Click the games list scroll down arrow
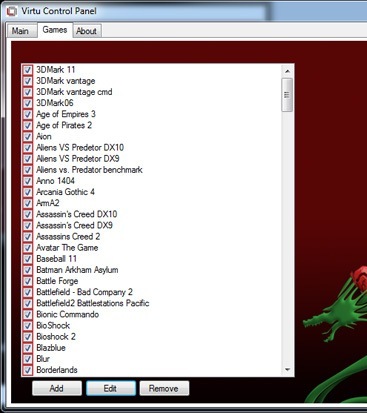The width and height of the screenshot is (367, 413). pos(287,369)
